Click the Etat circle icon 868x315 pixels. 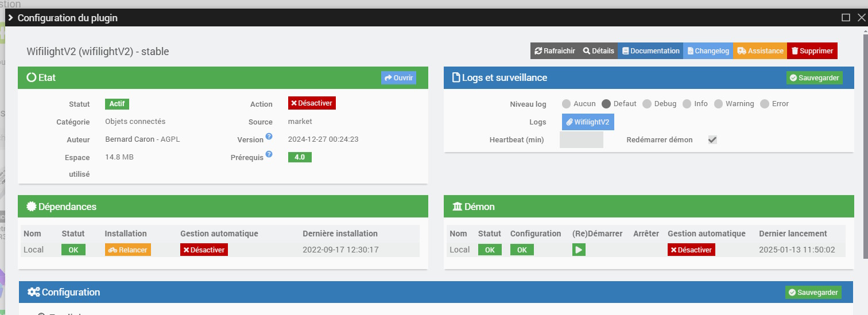[32, 77]
